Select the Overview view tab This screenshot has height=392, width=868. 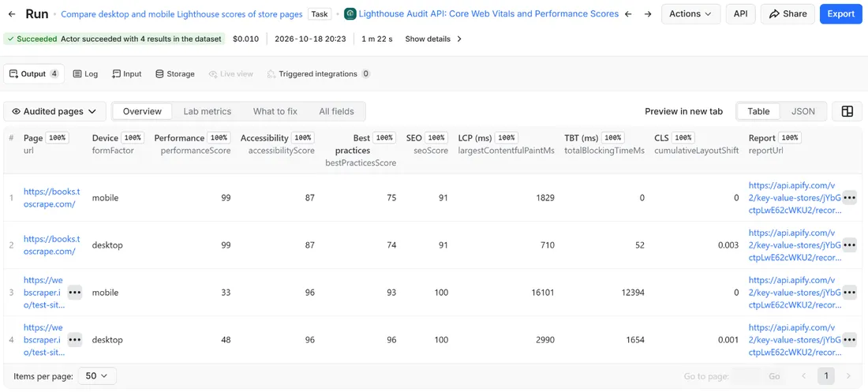142,111
